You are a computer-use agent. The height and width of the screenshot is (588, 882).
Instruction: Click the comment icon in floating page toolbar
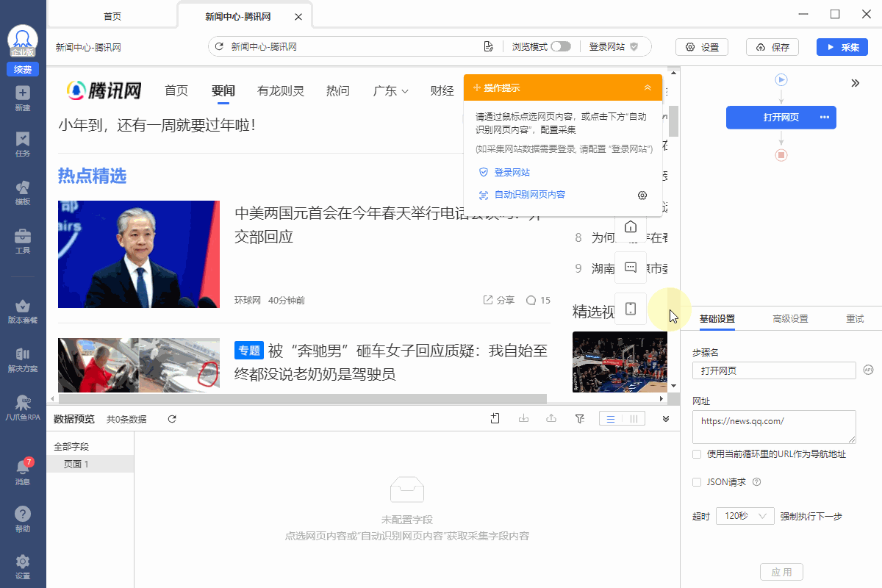(630, 268)
